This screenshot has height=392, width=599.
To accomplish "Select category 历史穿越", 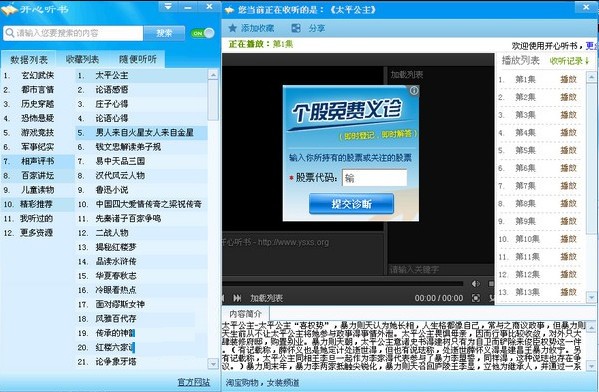I will click(38, 104).
